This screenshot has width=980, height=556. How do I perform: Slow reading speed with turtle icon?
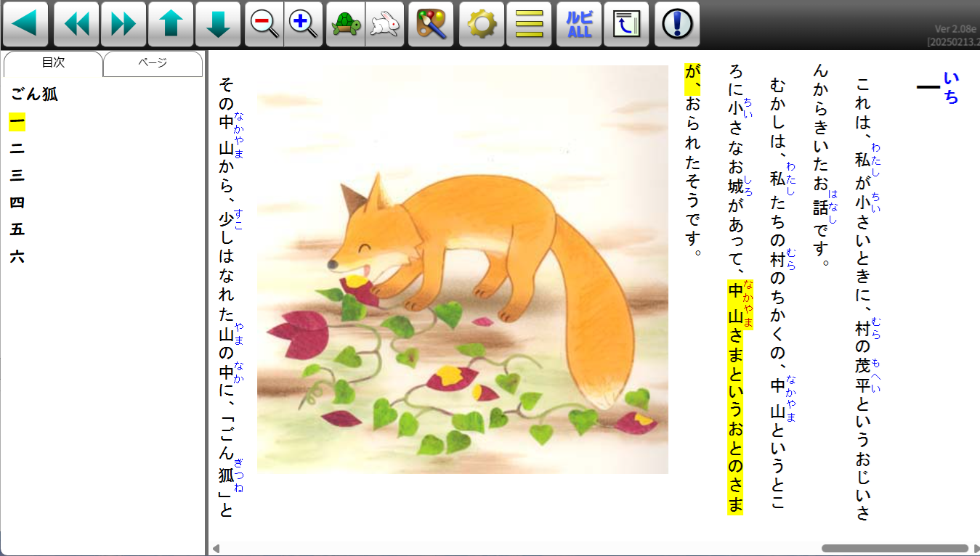pyautogui.click(x=346, y=24)
